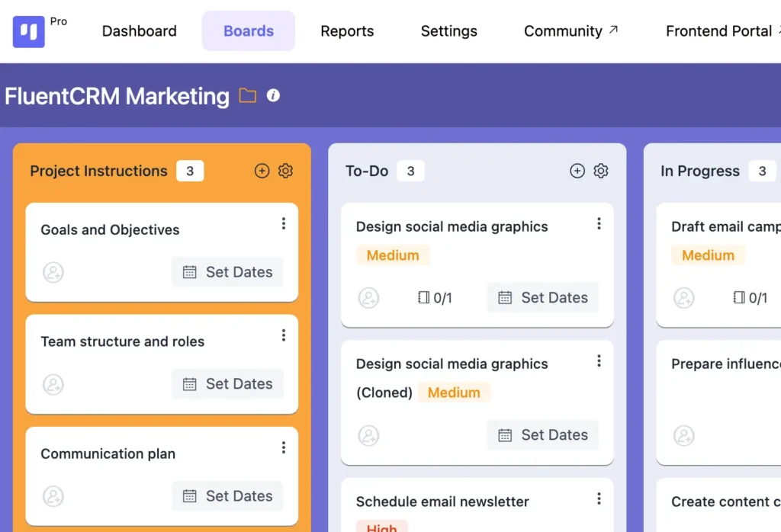Assign member to cloned Design social media card
The image size is (781, 532).
tap(368, 435)
